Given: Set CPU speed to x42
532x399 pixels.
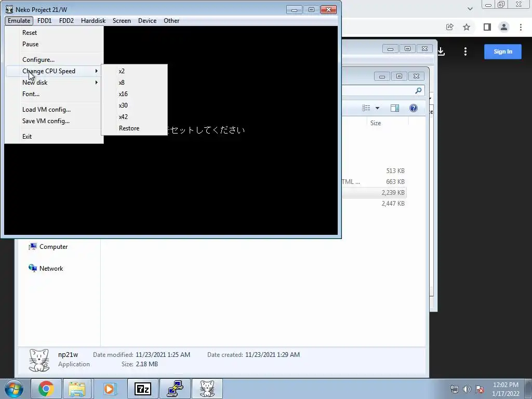Looking at the screenshot, I should 135,117.
